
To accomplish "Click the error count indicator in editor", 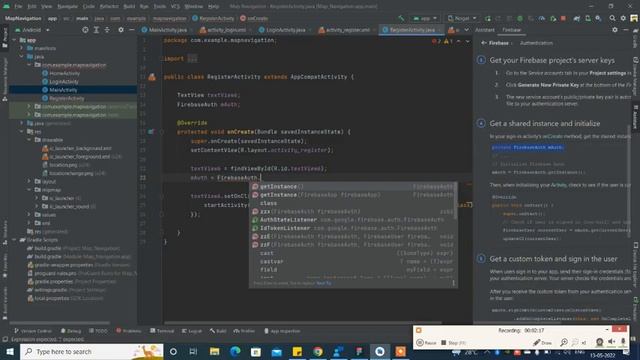I will coord(436,41).
